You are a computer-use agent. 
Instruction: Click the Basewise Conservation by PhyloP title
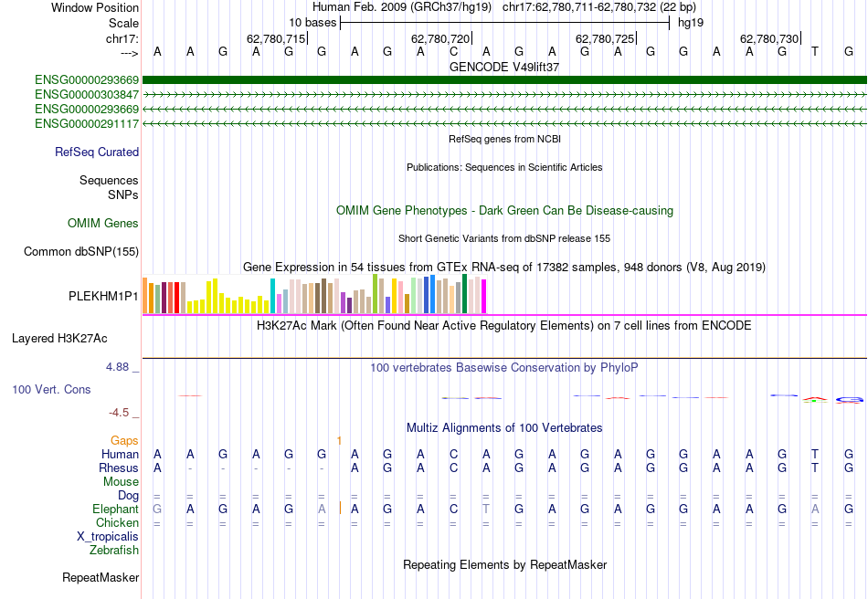504,367
